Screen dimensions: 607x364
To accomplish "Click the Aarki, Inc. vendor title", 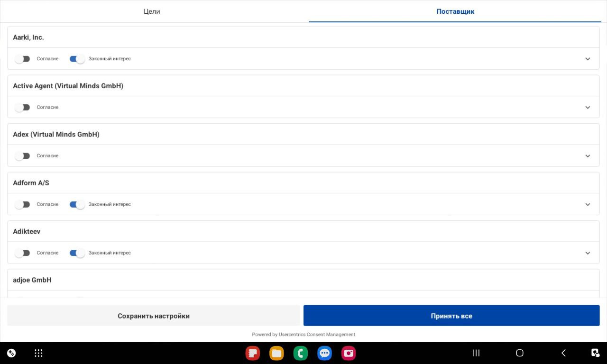I will [x=28, y=37].
